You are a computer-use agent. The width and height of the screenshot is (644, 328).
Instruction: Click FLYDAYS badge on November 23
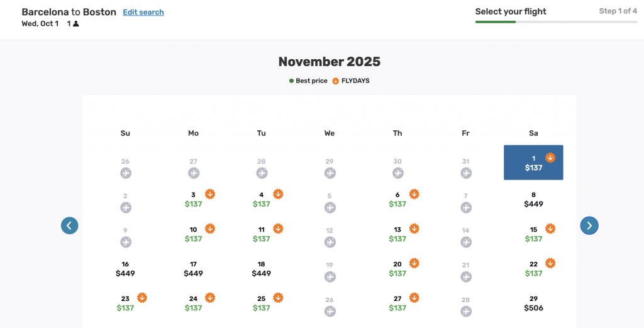point(142,298)
